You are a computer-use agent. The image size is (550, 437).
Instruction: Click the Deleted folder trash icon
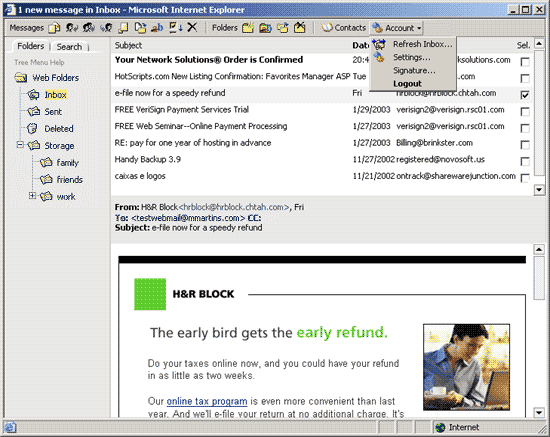pyautogui.click(x=32, y=128)
